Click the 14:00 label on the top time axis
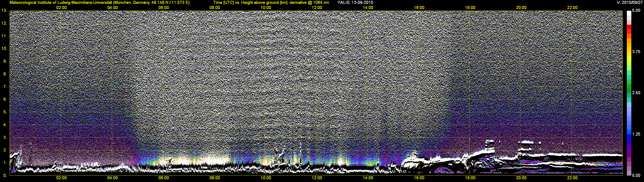 (368, 8)
